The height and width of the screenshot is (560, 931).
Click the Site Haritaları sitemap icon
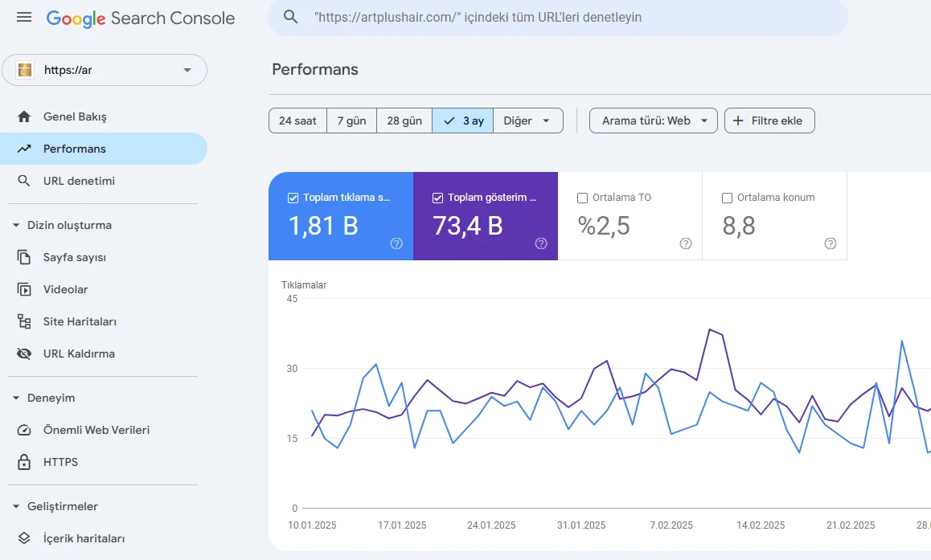coord(24,321)
